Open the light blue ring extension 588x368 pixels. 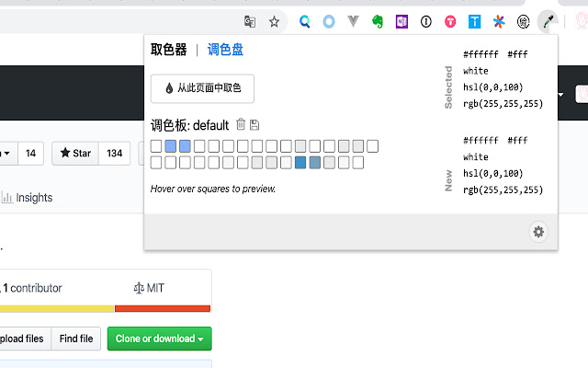pos(329,21)
